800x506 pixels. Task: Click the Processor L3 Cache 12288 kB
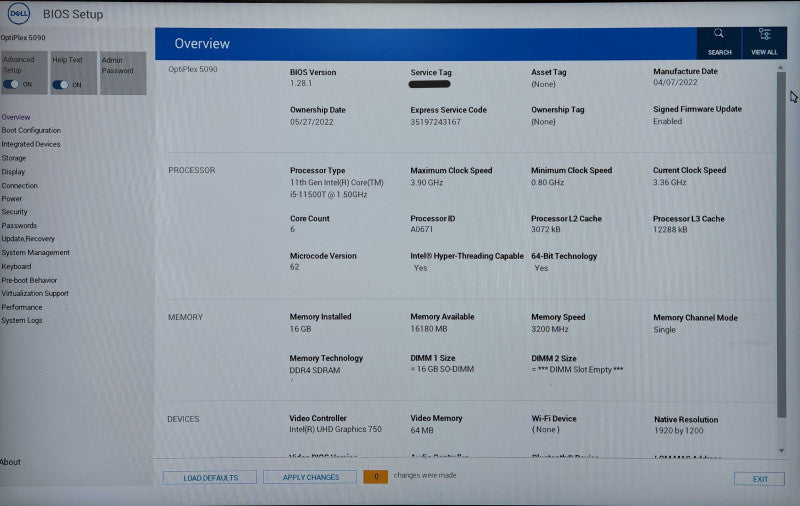tap(670, 230)
